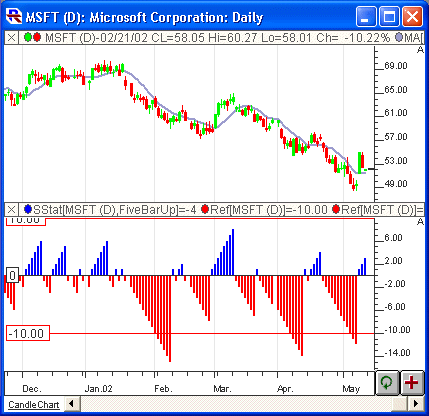Click the -6.00 indicator axis label
The width and height of the screenshot is (429, 416).
pyautogui.click(x=395, y=307)
